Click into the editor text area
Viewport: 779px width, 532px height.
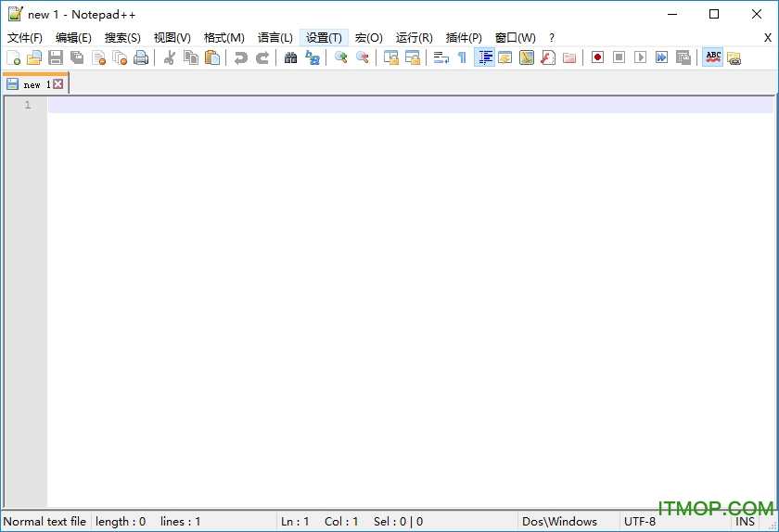coord(410,301)
